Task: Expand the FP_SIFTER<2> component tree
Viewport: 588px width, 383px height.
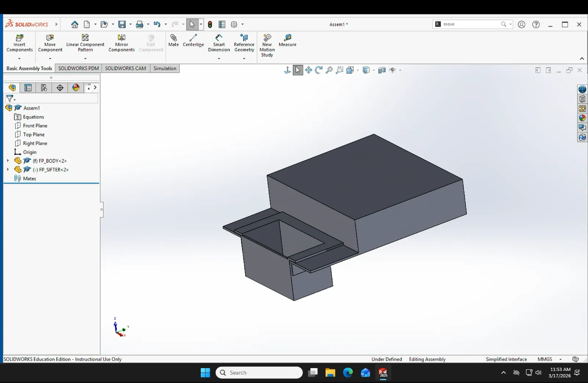Action: (8, 170)
